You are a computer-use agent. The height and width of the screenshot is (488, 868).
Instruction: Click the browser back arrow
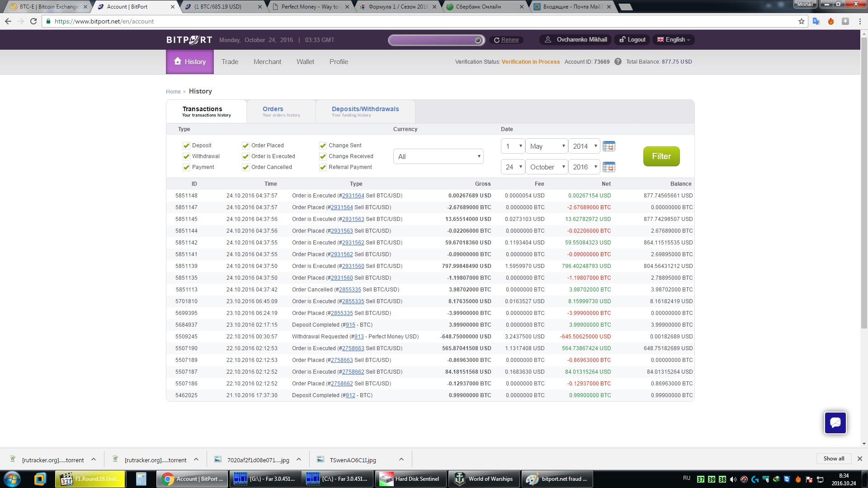coord(8,21)
